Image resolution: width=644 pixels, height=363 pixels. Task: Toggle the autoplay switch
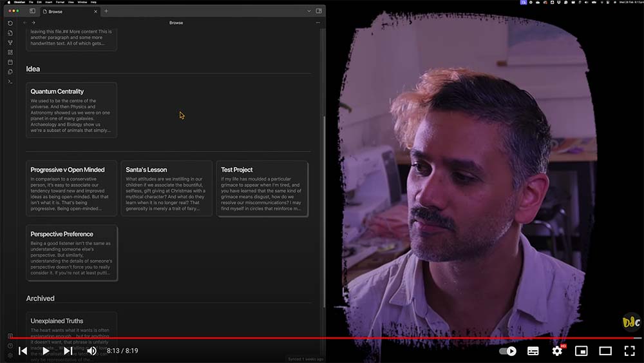[507, 351]
